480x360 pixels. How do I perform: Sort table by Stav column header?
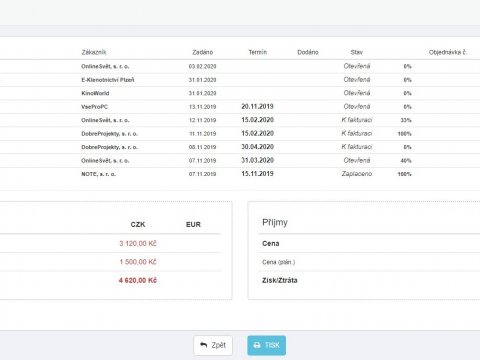(x=357, y=52)
